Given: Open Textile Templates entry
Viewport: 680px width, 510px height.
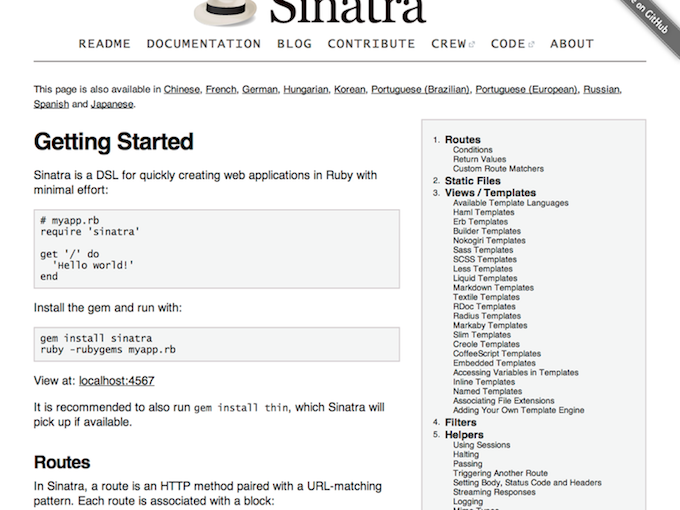Looking at the screenshot, I should coord(486,297).
